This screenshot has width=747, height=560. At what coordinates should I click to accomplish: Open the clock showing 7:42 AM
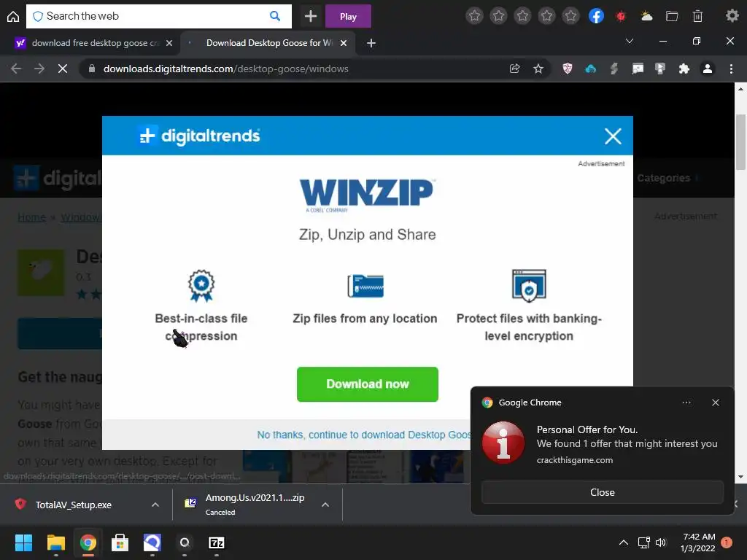click(698, 542)
